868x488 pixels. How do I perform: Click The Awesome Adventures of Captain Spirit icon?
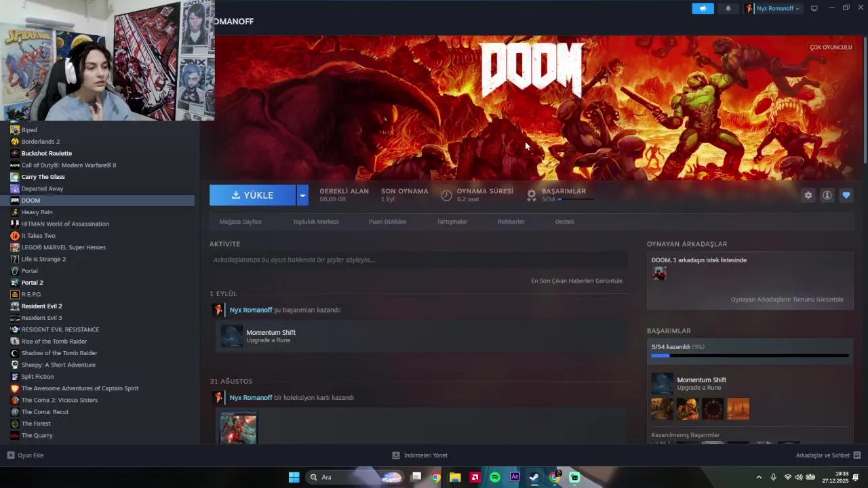pos(15,388)
